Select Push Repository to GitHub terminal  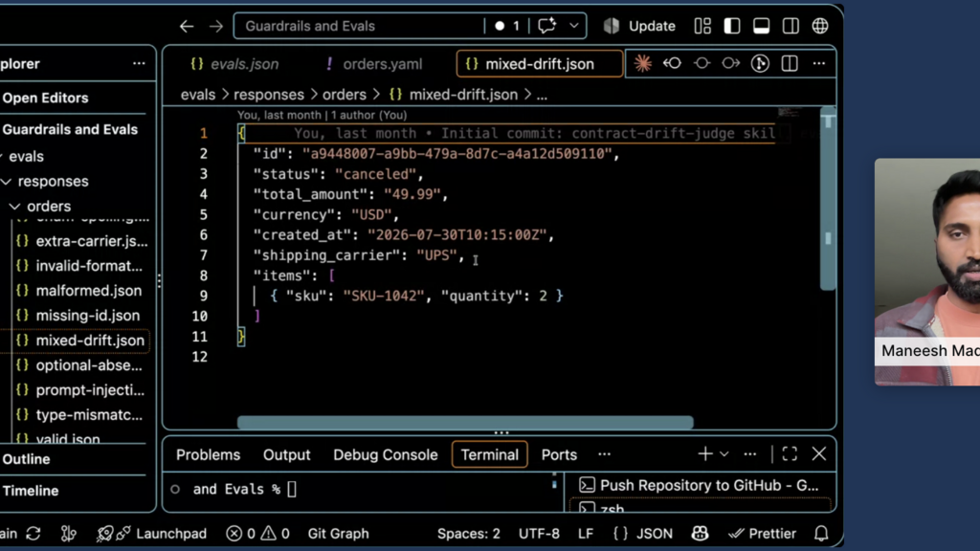click(x=700, y=485)
